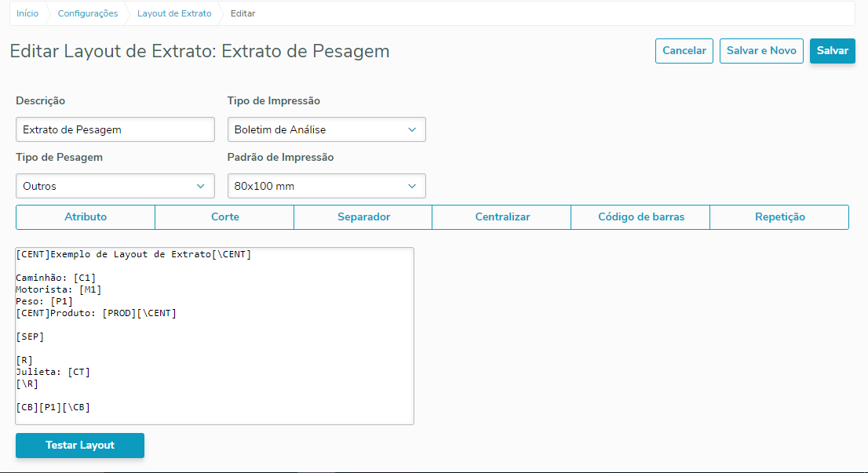Add a Separador to the layout
Screen dimensions: 868x473
pyautogui.click(x=363, y=217)
